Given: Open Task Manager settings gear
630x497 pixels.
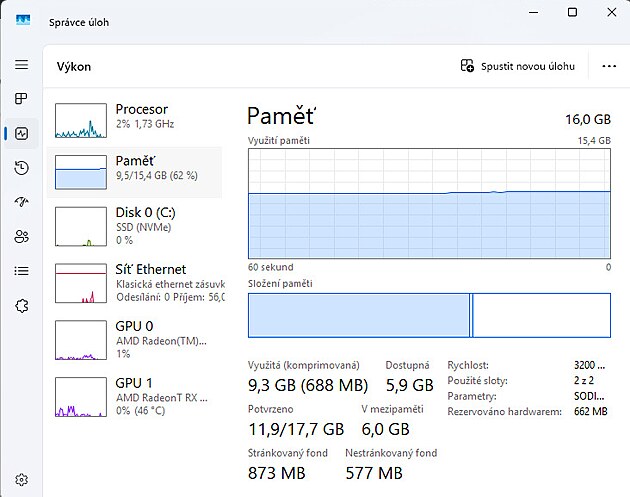Looking at the screenshot, I should pyautogui.click(x=21, y=480).
